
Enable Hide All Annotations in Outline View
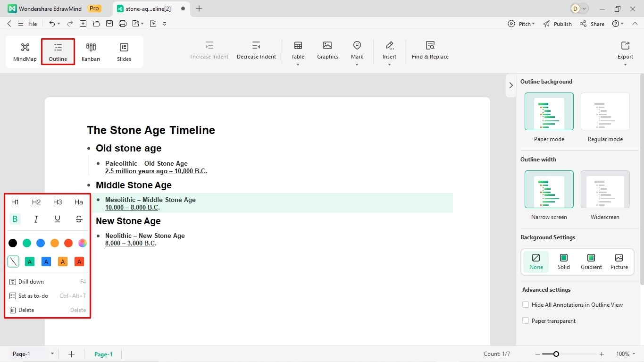526,305
